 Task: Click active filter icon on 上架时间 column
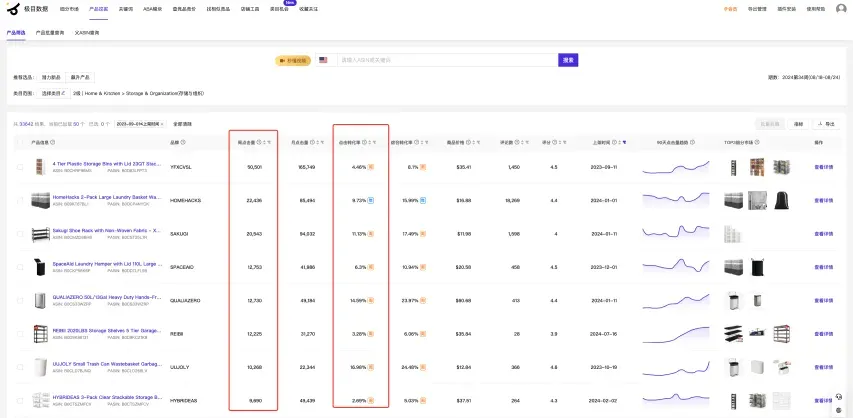(x=624, y=143)
